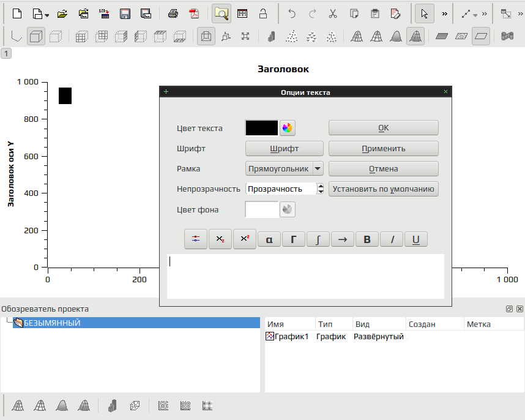This screenshot has width=525, height=420.
Task: Open the text color picker wheel button
Action: coord(287,128)
